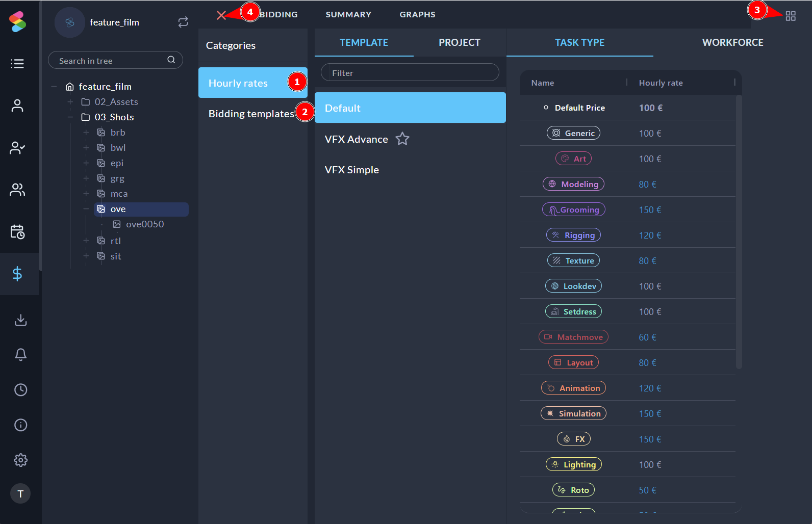
Task: Expand the grg sequence node
Action: click(x=86, y=178)
